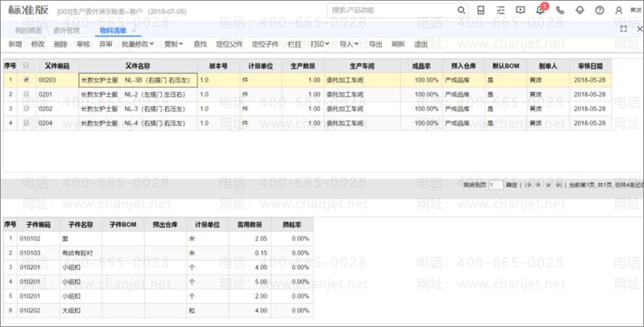
Task: Select child item code 010102
Action: 30,239
